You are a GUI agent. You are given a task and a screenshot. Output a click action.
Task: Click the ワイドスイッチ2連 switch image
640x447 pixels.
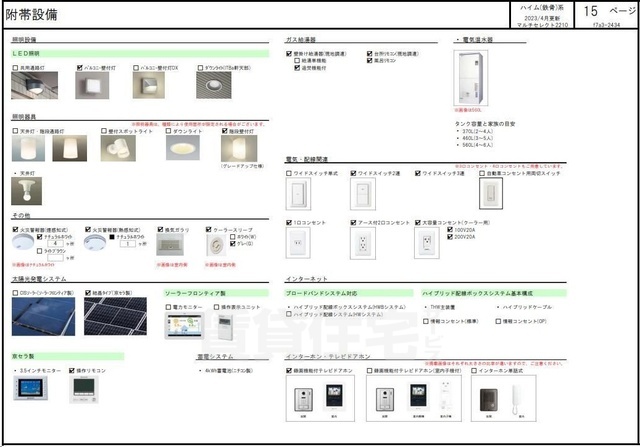click(x=362, y=194)
